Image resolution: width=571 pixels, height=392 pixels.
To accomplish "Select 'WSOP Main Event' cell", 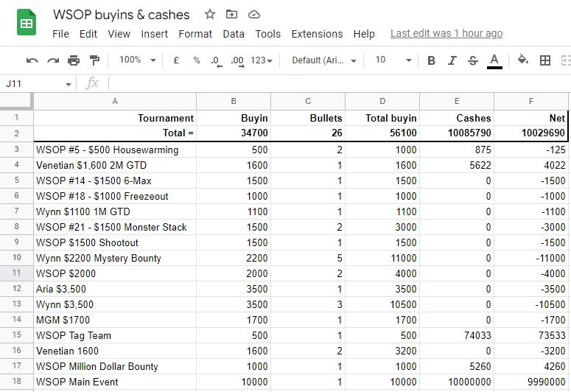I will (x=115, y=382).
